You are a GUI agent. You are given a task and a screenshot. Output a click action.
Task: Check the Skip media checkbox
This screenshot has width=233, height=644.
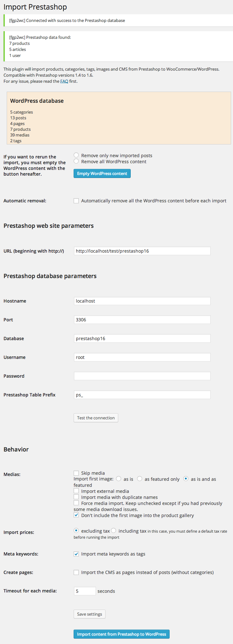[x=76, y=473]
